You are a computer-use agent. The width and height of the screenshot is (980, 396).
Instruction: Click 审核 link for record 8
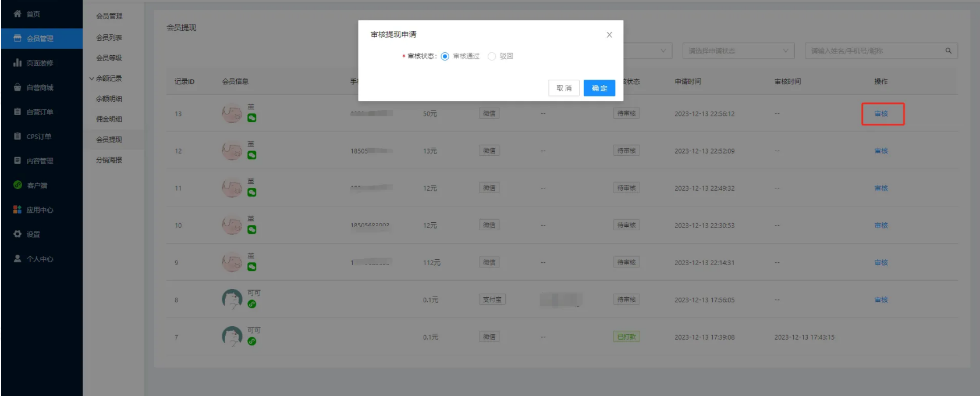point(881,300)
